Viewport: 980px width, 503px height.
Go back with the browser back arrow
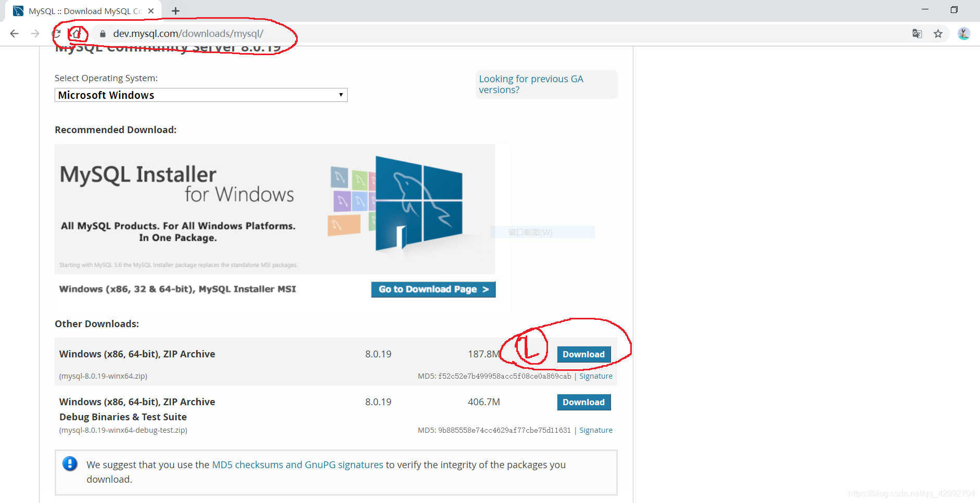pyautogui.click(x=15, y=34)
